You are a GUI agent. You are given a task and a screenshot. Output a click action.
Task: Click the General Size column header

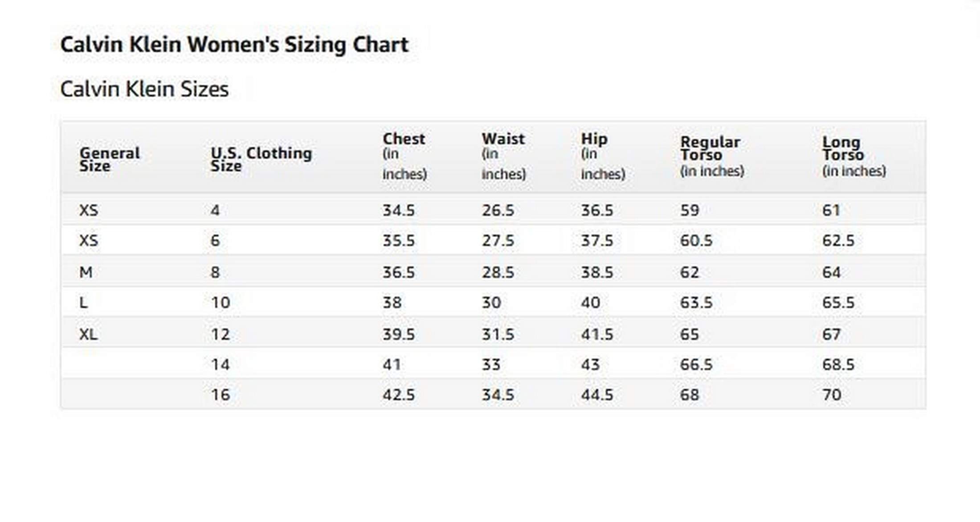tap(110, 159)
